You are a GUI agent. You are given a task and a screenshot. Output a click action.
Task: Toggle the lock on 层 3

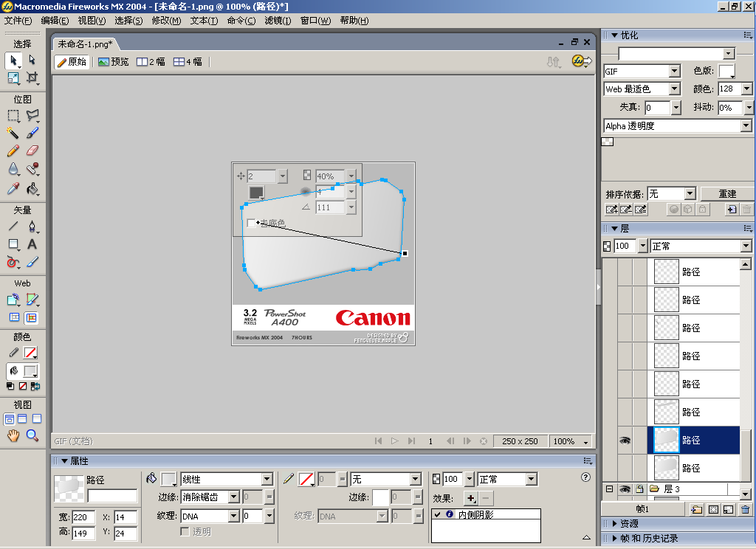pos(640,488)
